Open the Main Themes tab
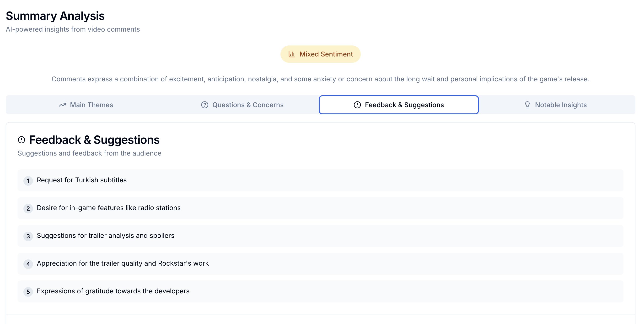Screen dimensions: 644x324 [86, 105]
